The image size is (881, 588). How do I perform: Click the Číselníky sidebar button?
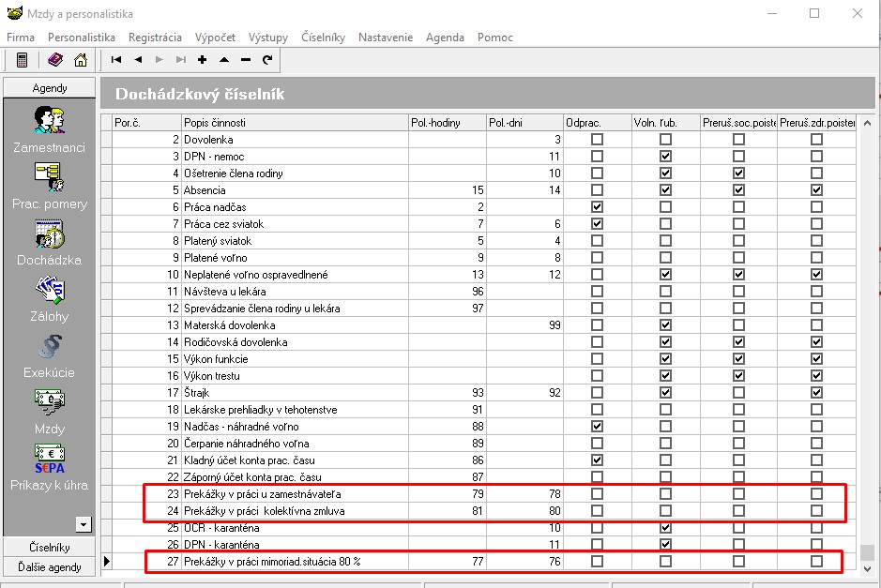click(50, 547)
